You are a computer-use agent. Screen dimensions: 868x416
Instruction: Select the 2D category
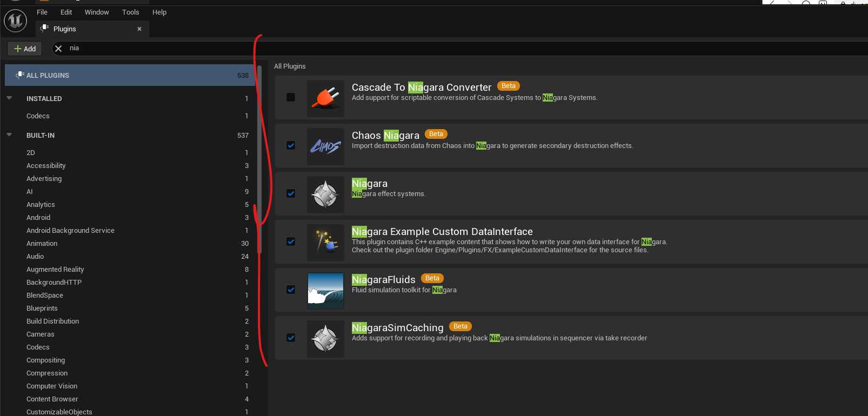click(130, 152)
